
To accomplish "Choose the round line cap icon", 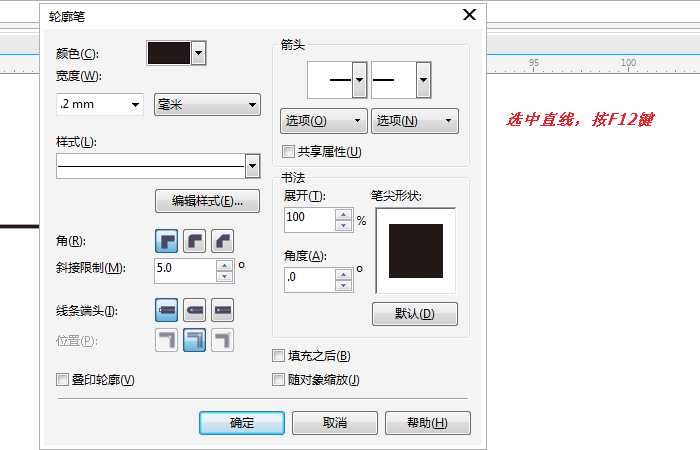I will click(x=195, y=311).
